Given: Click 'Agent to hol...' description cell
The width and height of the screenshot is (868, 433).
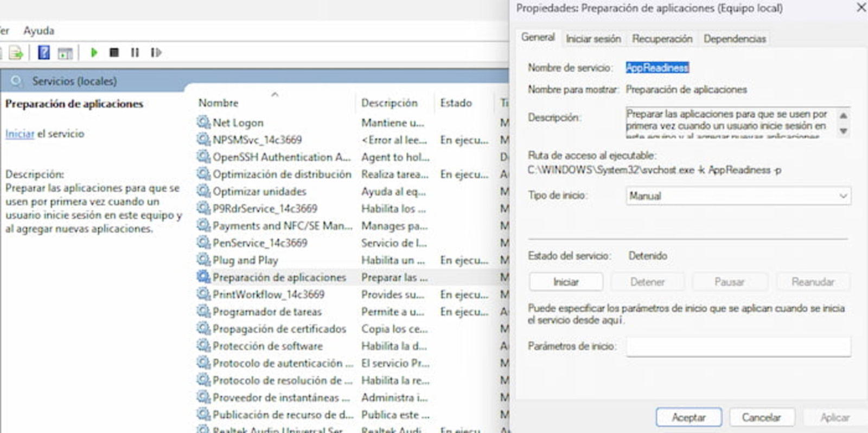Looking at the screenshot, I should 395,157.
